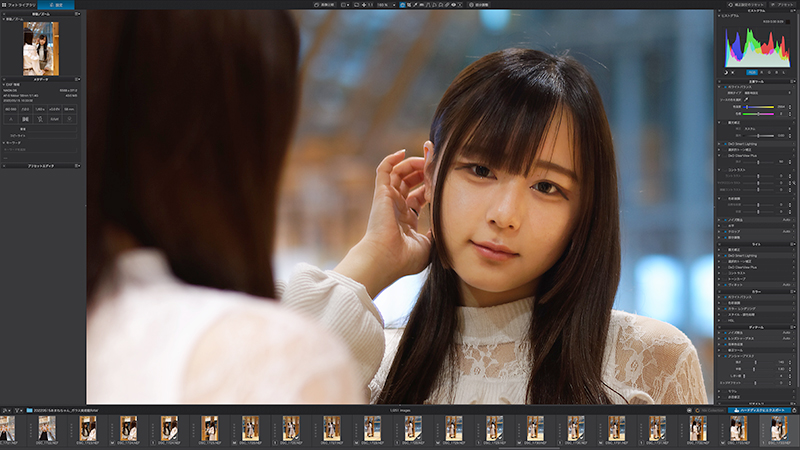The image size is (800, 450).
Task: Click the 画像比較 compare button
Action: coord(324,5)
